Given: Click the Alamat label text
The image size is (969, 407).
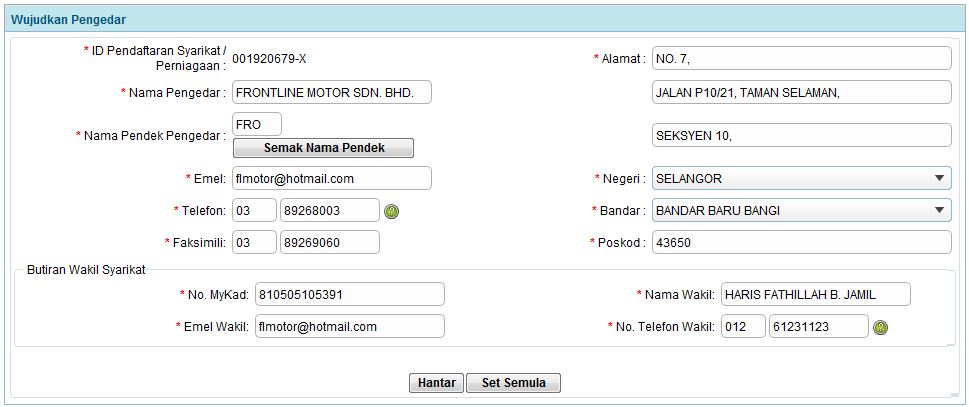Looking at the screenshot, I should [620, 59].
